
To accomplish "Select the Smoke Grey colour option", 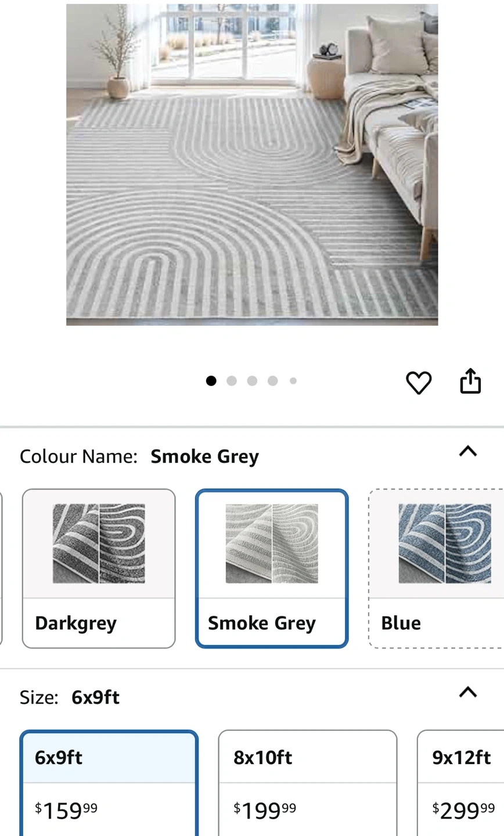I will coord(272,568).
